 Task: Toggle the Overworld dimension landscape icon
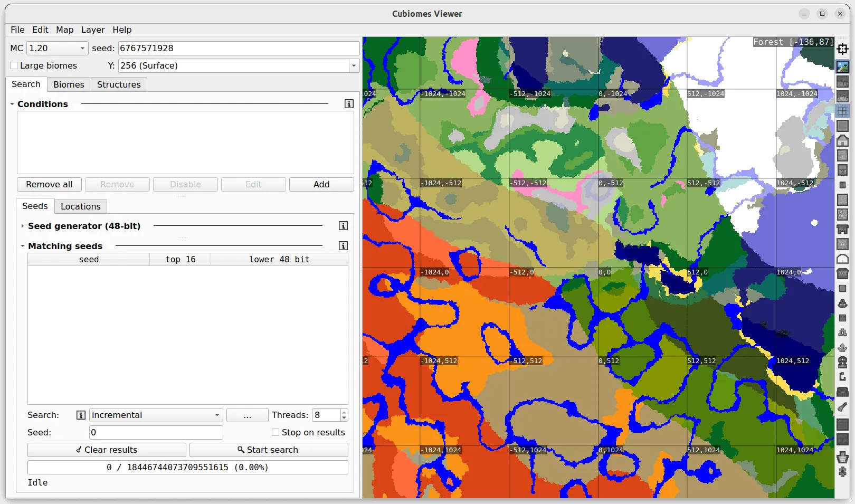pos(842,66)
